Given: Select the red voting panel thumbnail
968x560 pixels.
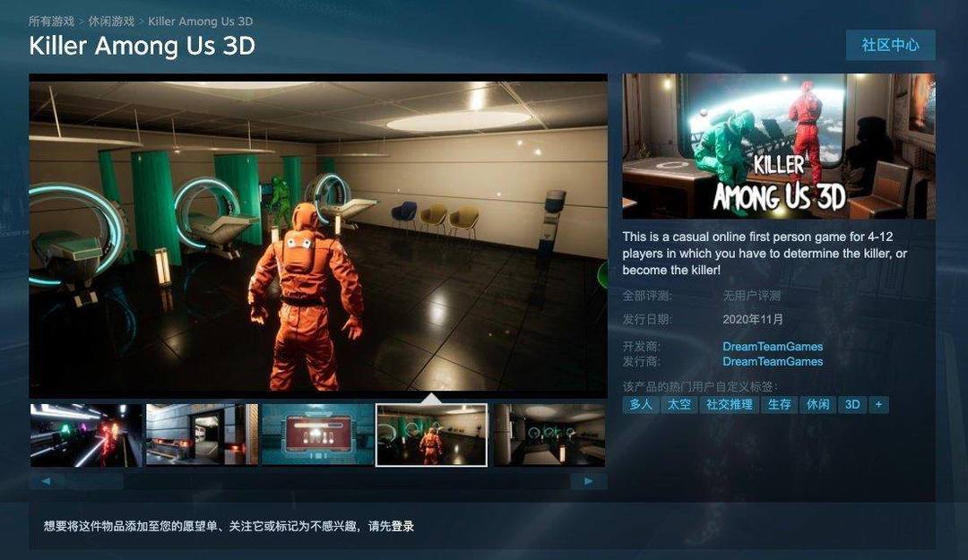Looking at the screenshot, I should (317, 435).
